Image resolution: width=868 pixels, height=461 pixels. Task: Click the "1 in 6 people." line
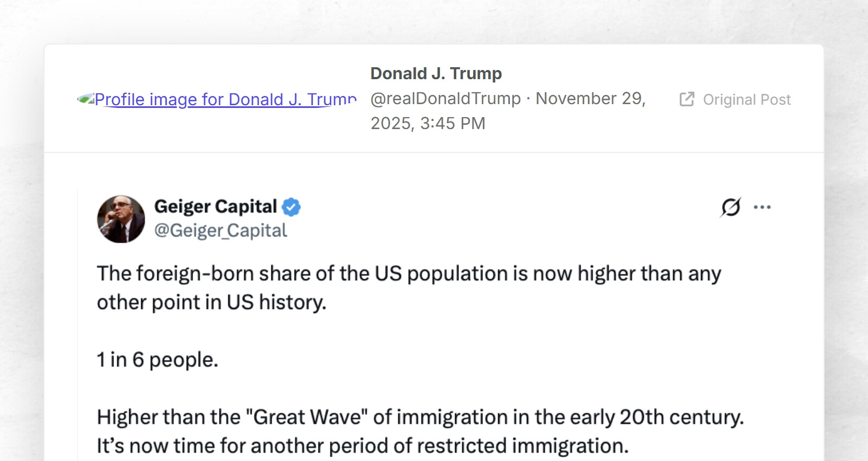click(157, 360)
